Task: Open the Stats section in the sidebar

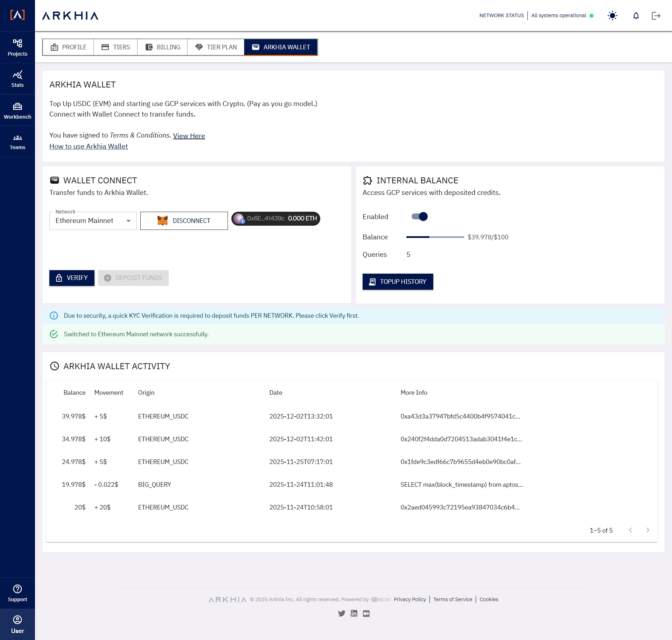Action: pos(17,78)
